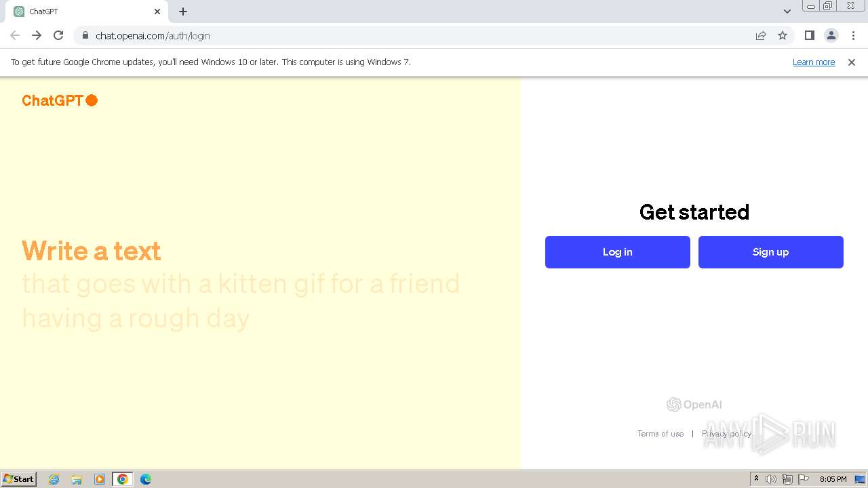
Task: Open the Chrome side panel icon
Action: (809, 35)
